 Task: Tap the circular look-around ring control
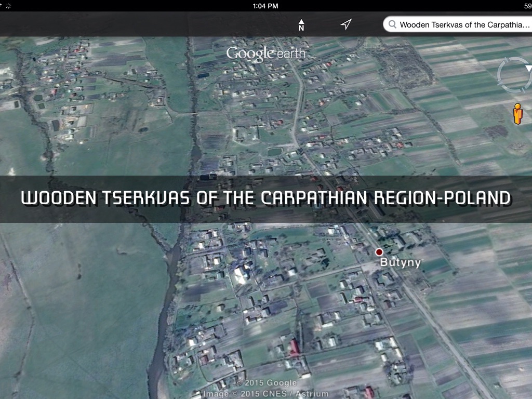pos(513,76)
